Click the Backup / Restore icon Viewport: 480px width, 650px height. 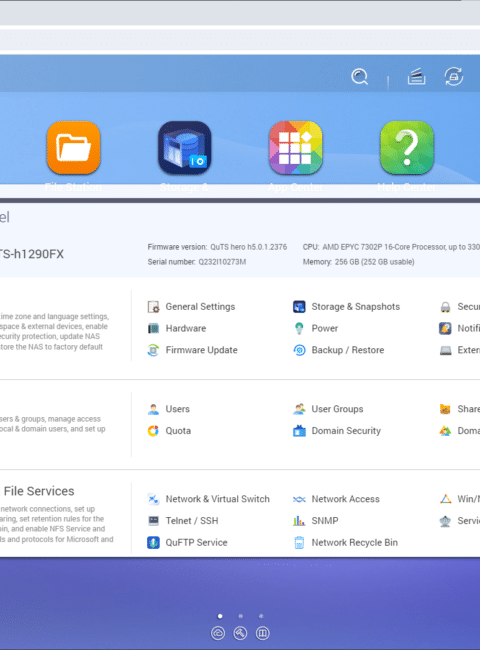click(299, 350)
